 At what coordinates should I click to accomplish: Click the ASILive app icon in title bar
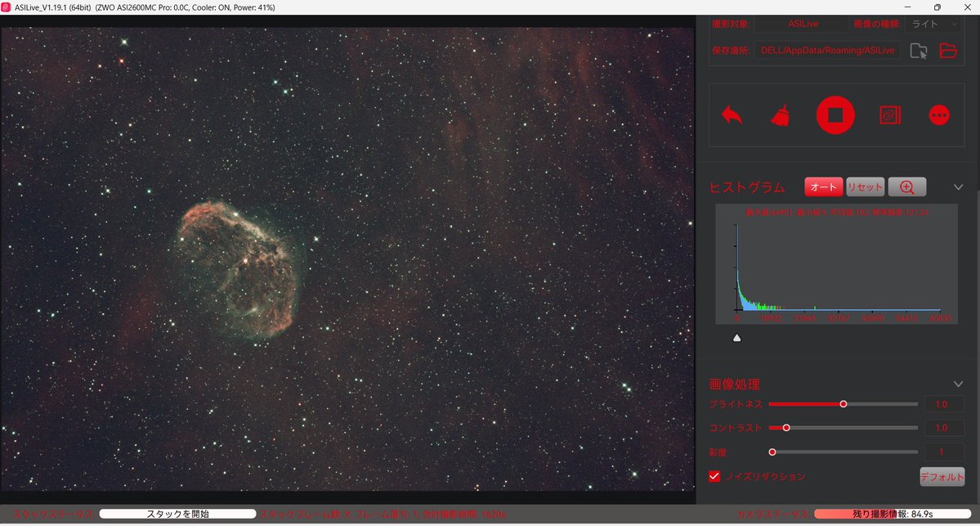coord(6,7)
